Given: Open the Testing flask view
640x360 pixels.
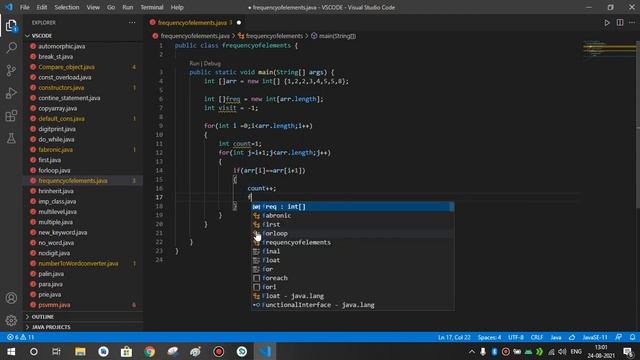Looking at the screenshot, I should 11,138.
